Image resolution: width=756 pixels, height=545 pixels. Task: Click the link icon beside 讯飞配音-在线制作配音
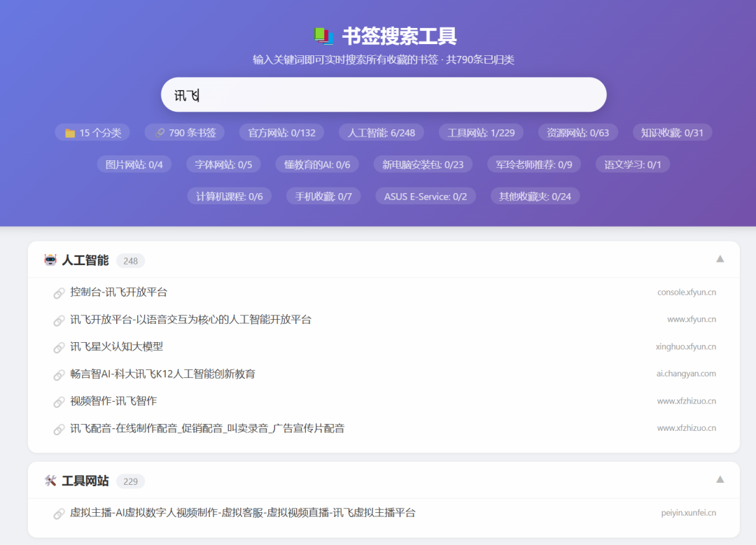click(x=59, y=430)
